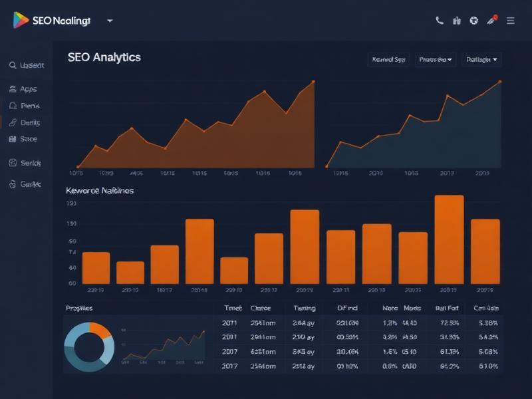
Task: Click the last data point on orange area chart
Action: 313,81
